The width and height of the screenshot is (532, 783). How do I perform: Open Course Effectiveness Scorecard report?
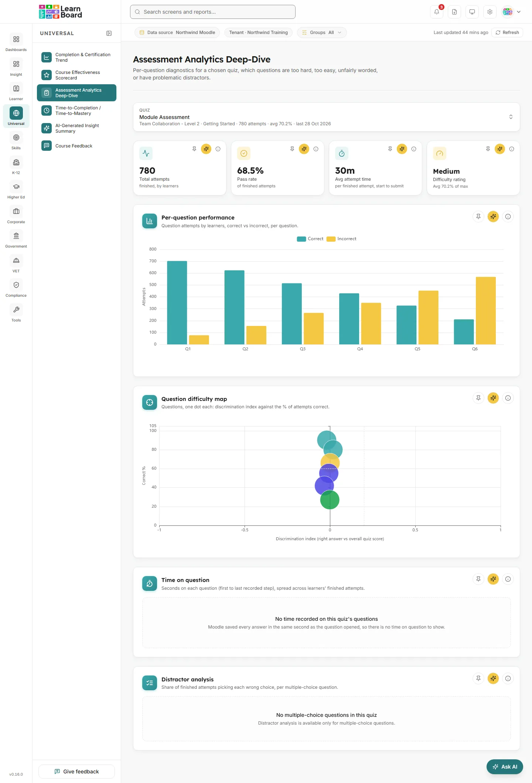76,75
